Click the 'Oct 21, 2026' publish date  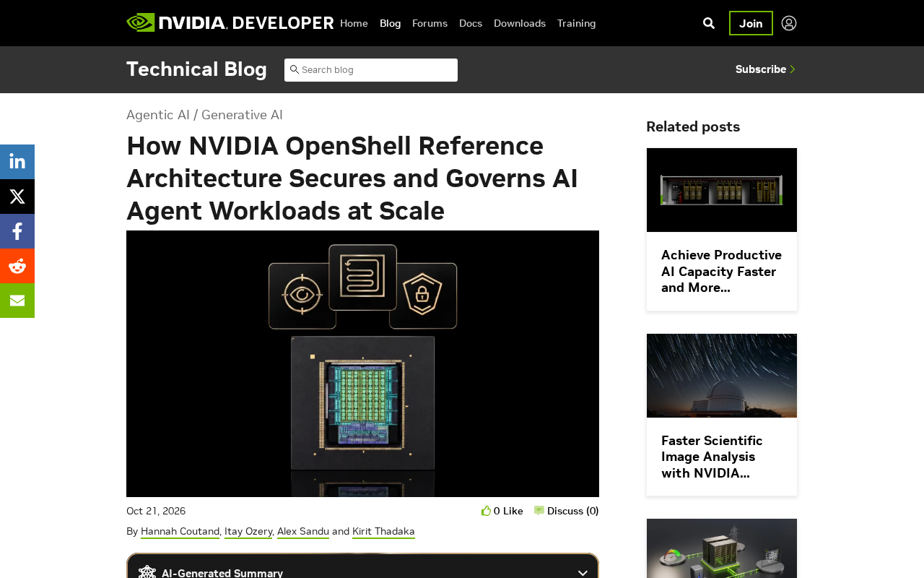pos(156,511)
